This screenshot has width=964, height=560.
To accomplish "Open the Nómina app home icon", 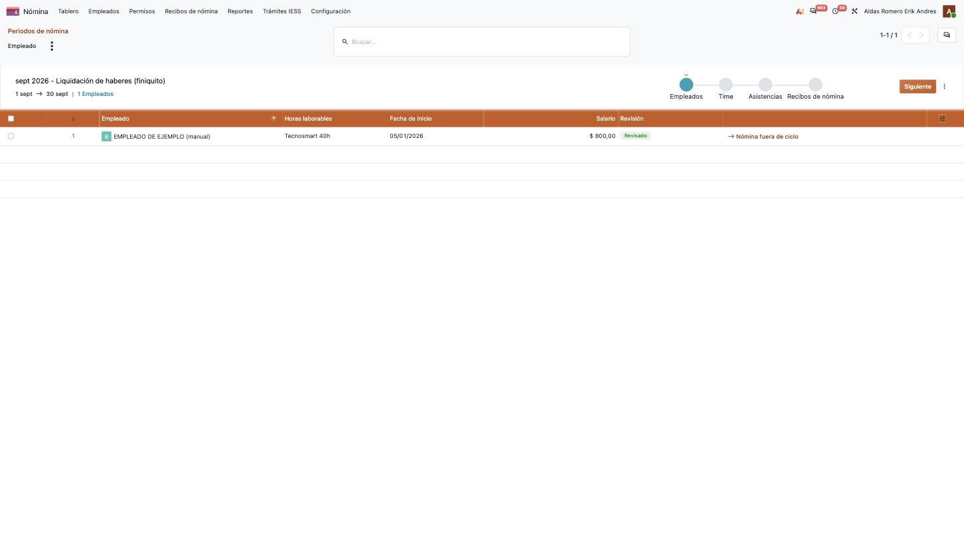I will [13, 11].
